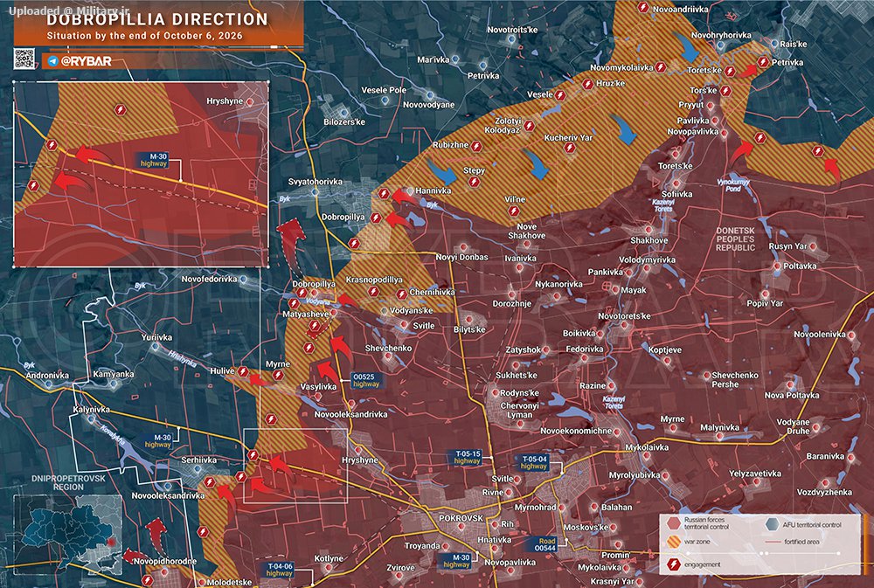Click the blue town marker at Rais'ke
This screenshot has width=874, height=588.
click(x=774, y=44)
